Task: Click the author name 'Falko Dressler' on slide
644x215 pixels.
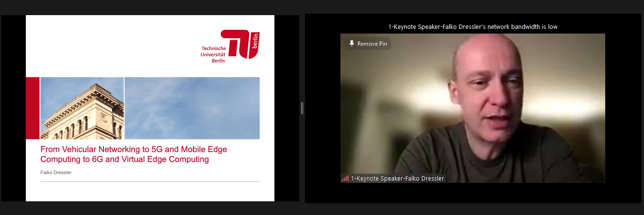Action: [56, 172]
